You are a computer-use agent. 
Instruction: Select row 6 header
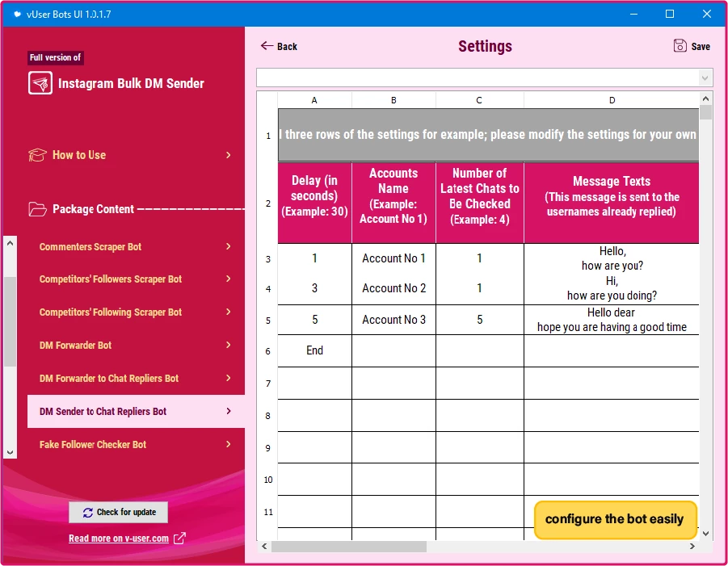[268, 351]
